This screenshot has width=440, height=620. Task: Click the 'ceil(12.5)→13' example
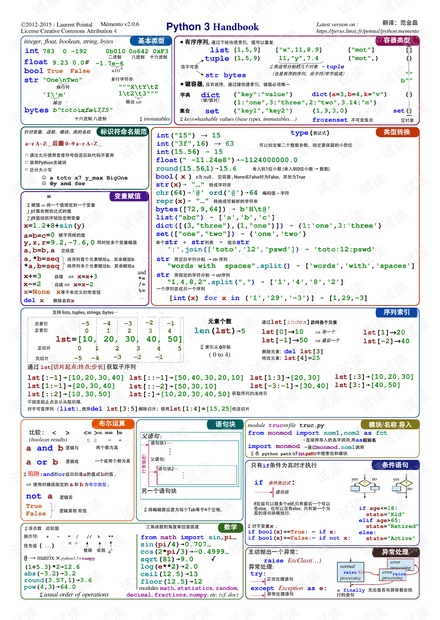point(169,574)
